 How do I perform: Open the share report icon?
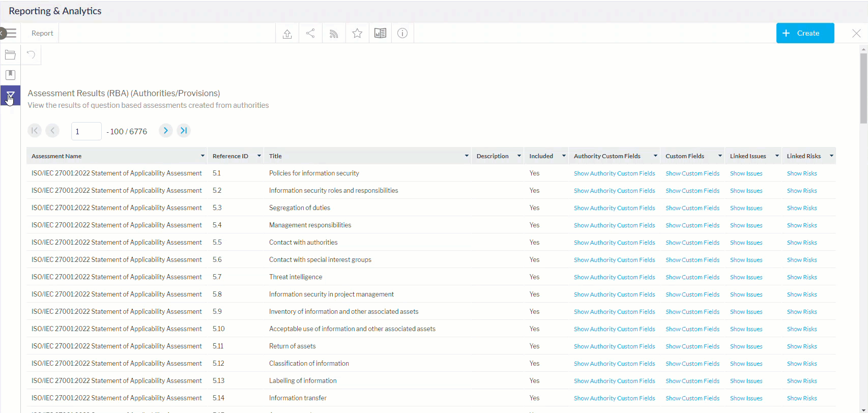[x=310, y=34]
